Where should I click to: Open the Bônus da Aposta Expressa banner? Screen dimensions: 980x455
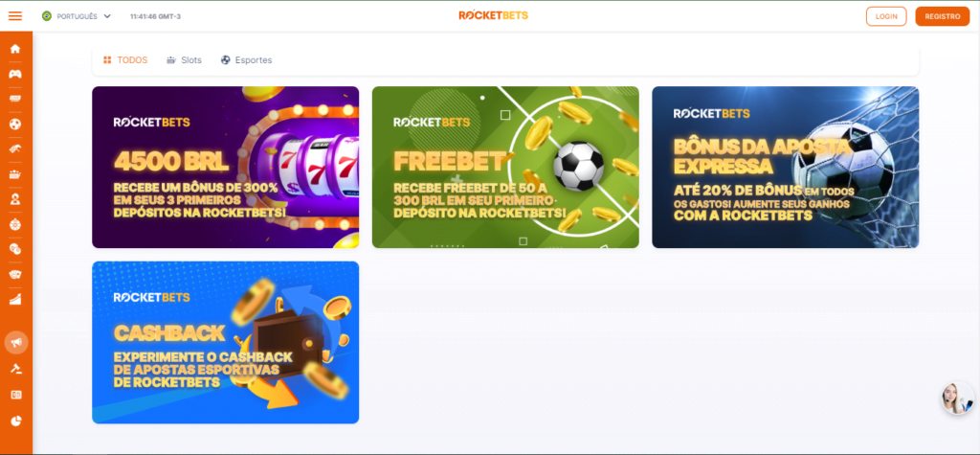coord(786,167)
